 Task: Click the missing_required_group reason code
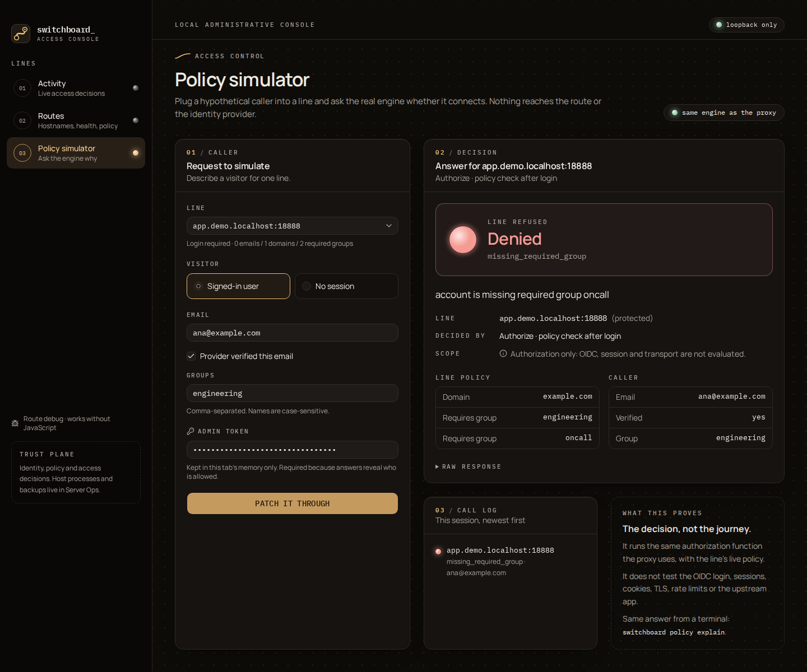[x=537, y=256]
